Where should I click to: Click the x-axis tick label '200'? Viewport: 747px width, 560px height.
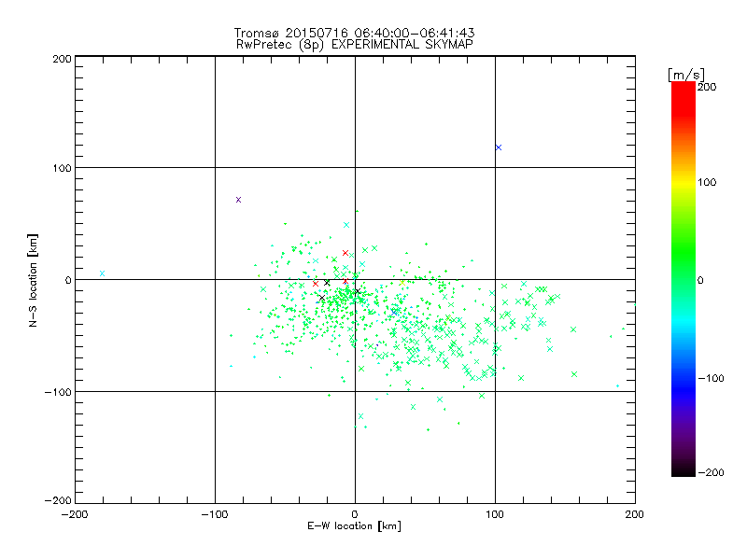635,514
